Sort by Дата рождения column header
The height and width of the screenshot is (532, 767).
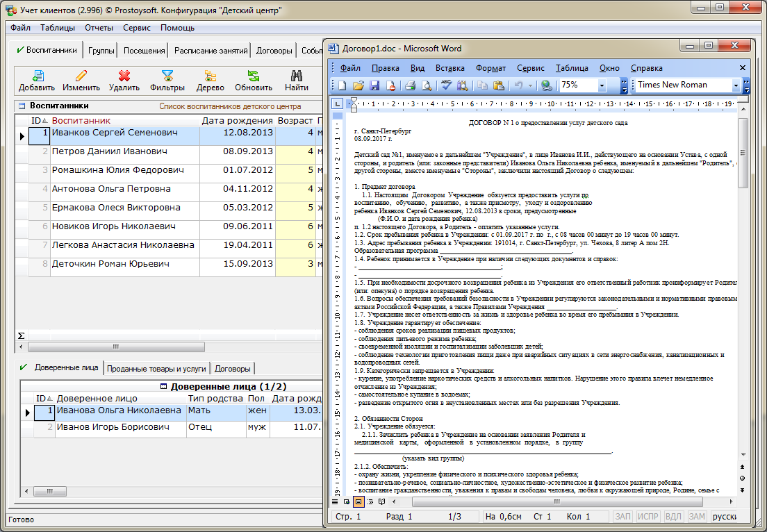pyautogui.click(x=237, y=121)
